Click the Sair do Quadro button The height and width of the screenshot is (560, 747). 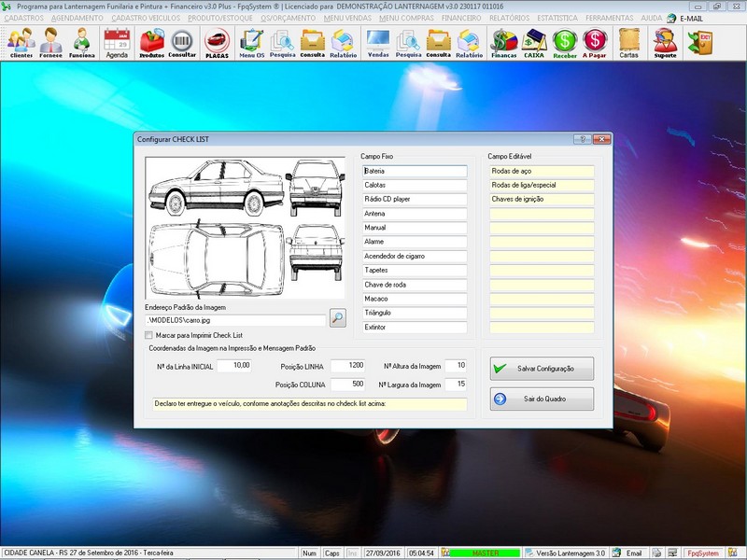click(542, 399)
